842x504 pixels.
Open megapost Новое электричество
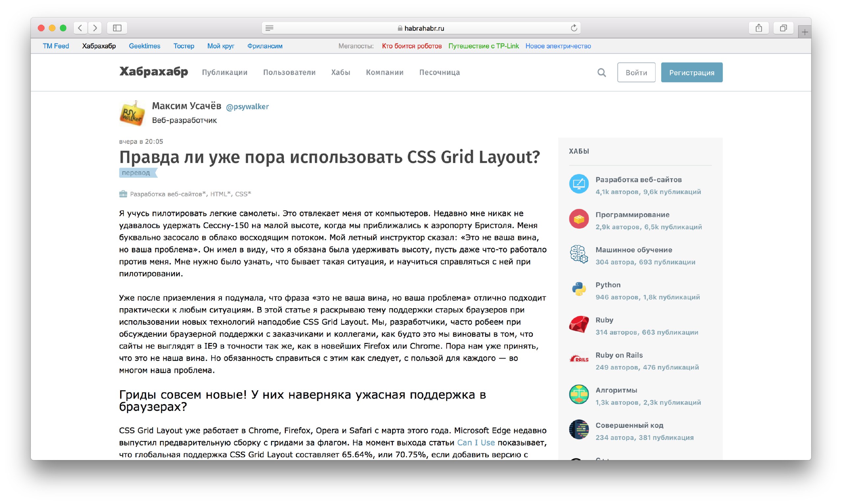tap(558, 46)
